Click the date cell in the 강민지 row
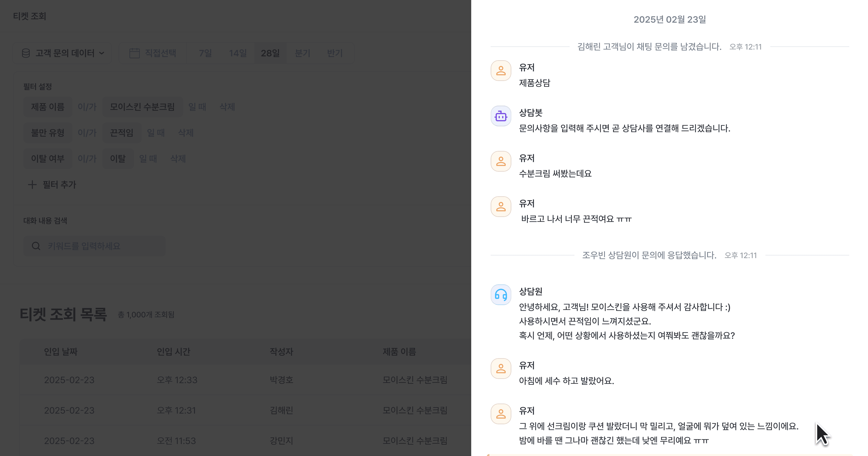The image size is (868, 456). (x=69, y=441)
